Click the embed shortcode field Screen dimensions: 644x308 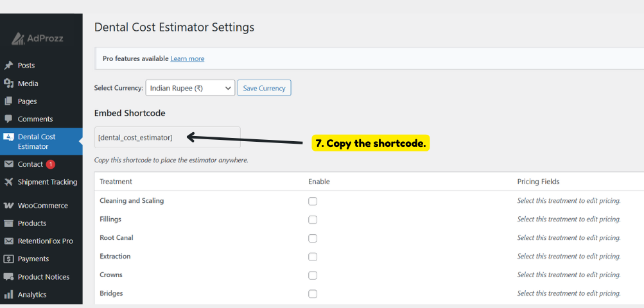[167, 137]
